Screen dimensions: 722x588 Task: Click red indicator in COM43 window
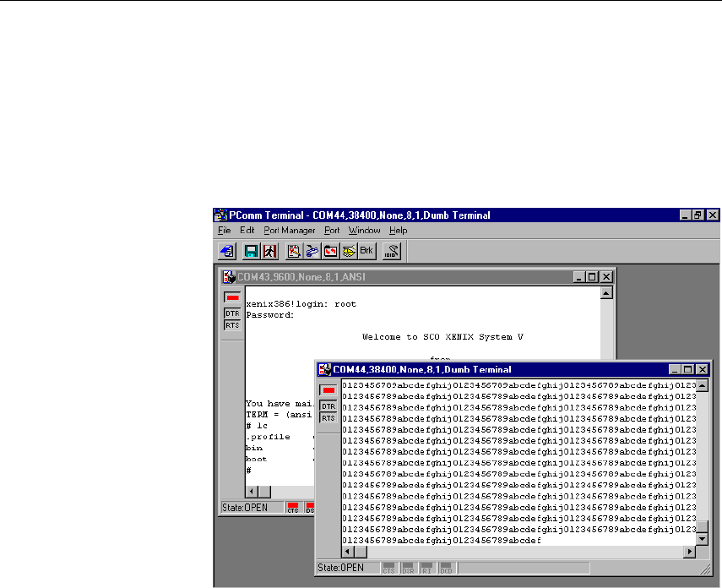(x=232, y=297)
